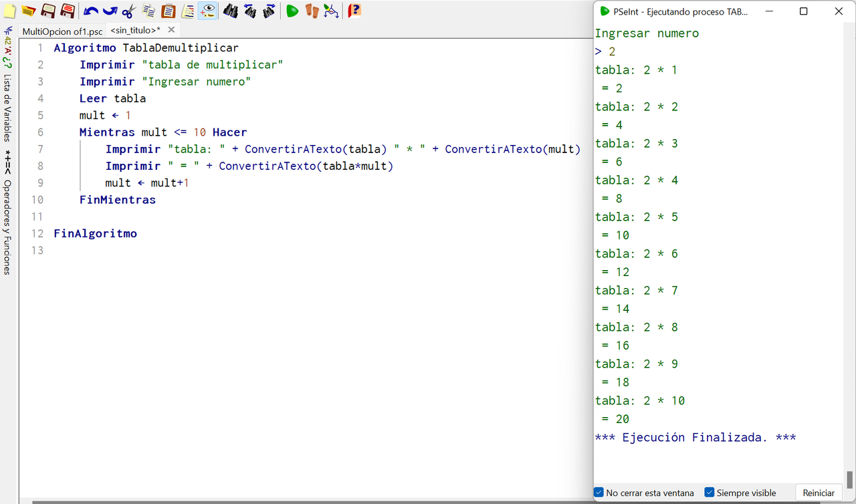The width and height of the screenshot is (856, 504).
Task: Run the algorithm with the green play icon
Action: click(x=292, y=11)
